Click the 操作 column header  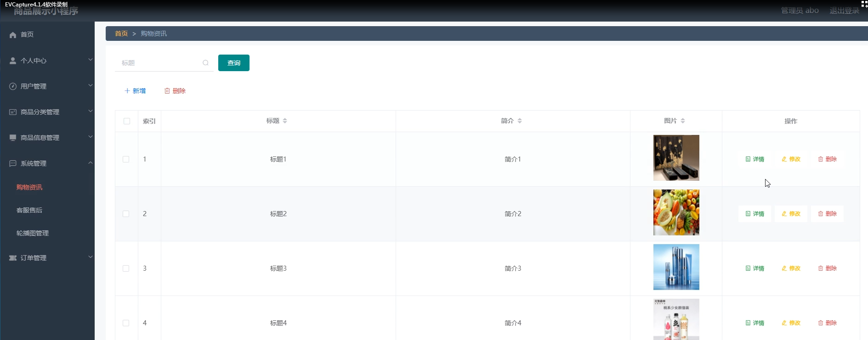(791, 121)
